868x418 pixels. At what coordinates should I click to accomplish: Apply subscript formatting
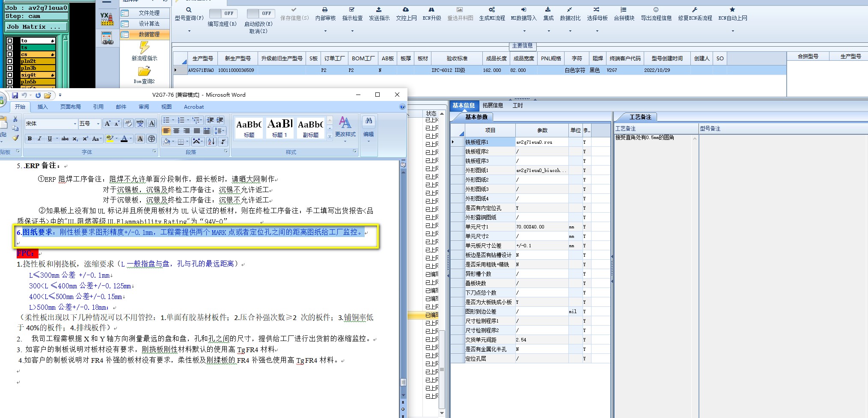(75, 139)
